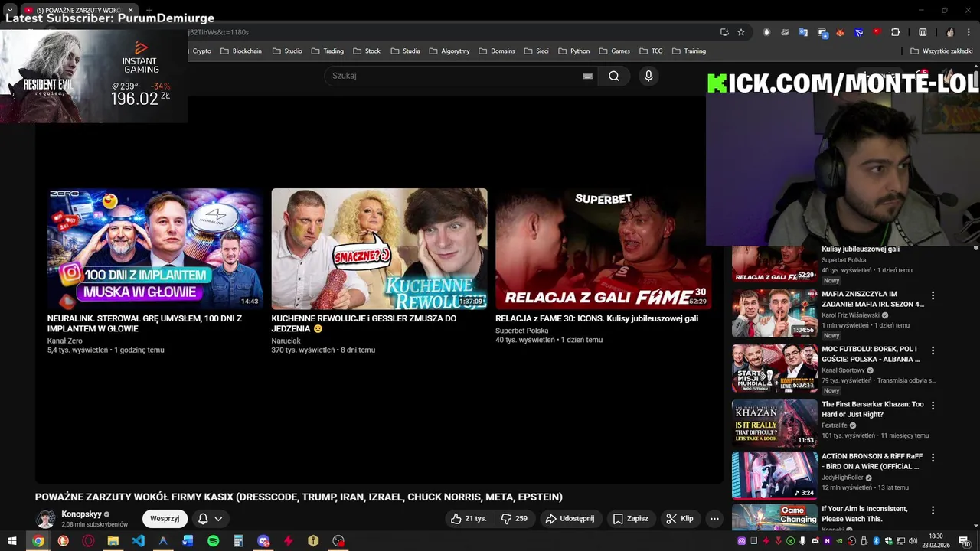980x551 pixels.
Task: Open Windows Start menu
Action: point(11,541)
